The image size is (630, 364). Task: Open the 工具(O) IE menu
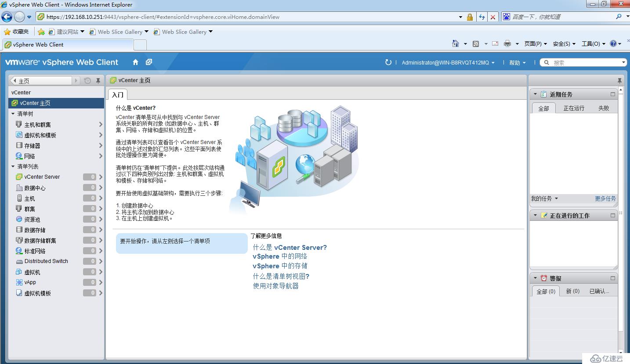click(594, 43)
